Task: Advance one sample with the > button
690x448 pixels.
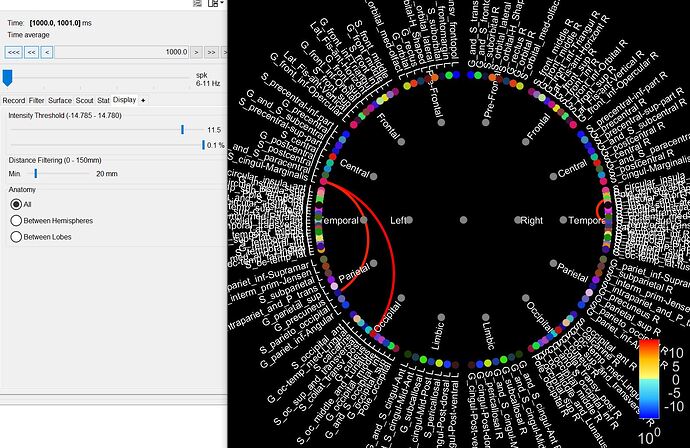Action: 196,52
